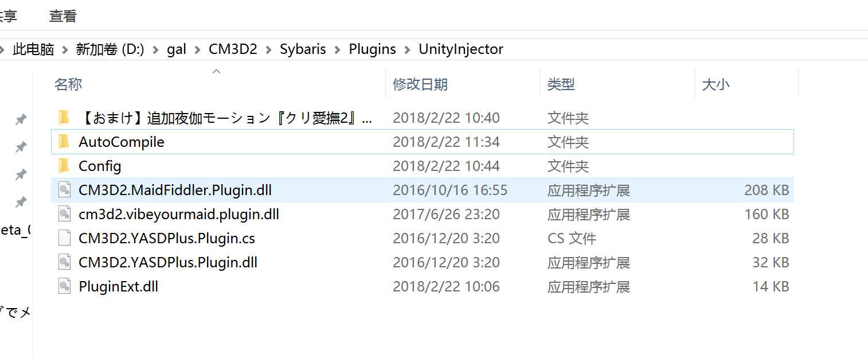Click the Config folder icon

pyautogui.click(x=64, y=166)
